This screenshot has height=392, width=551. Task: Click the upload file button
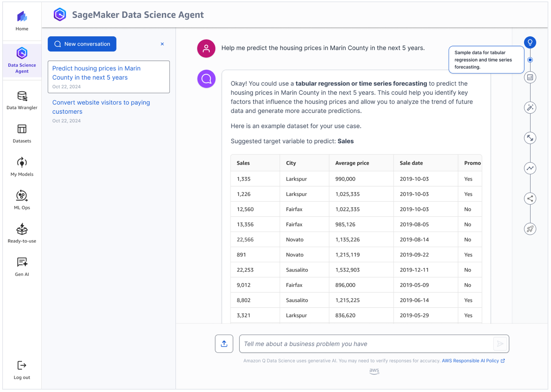point(224,344)
